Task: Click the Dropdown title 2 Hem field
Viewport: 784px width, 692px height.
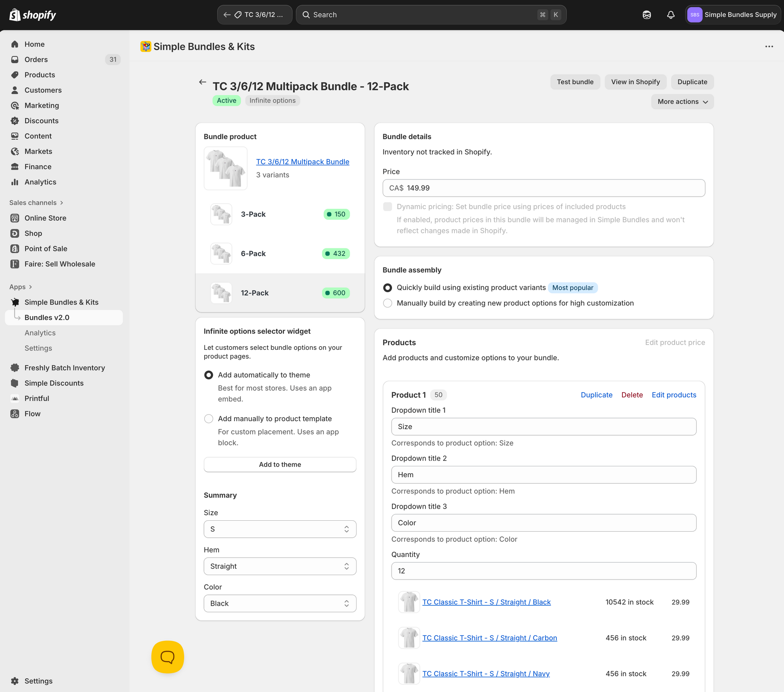Action: (544, 475)
